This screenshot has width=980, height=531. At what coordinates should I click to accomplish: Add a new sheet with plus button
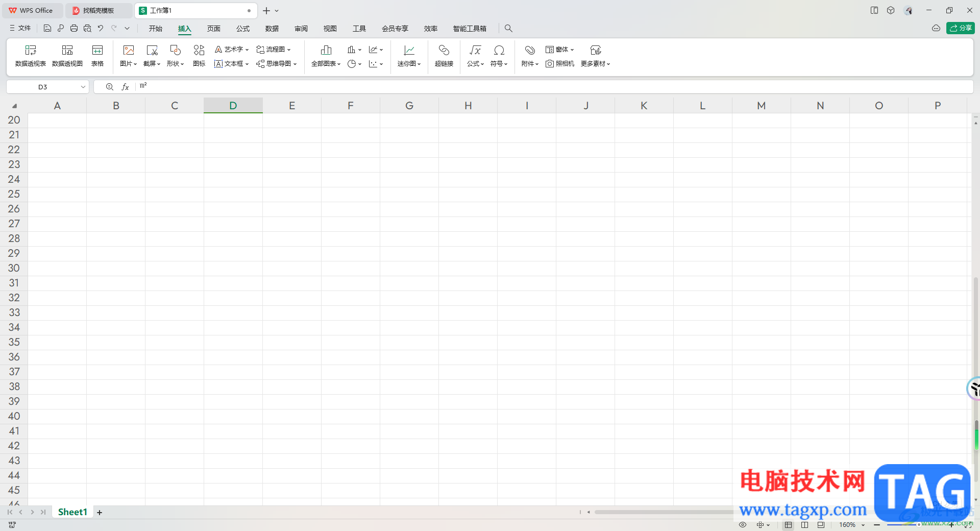100,512
